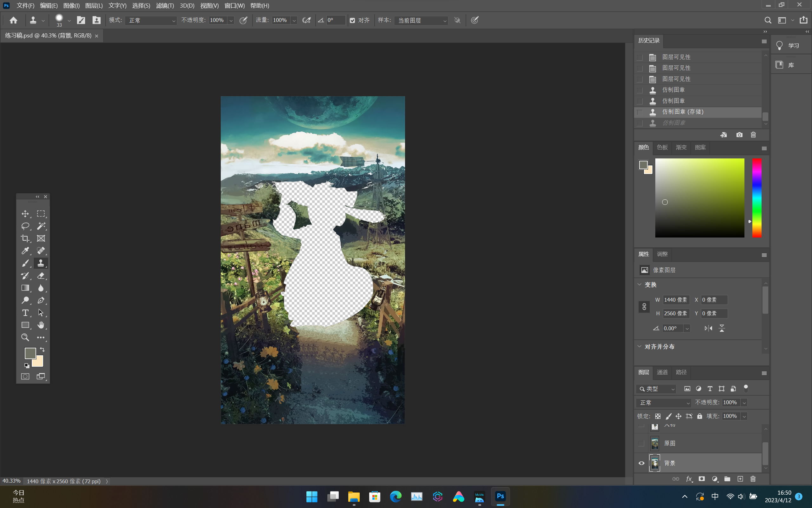The height and width of the screenshot is (508, 812).
Task: Select the Clone Stamp tool in toolbox
Action: (41, 263)
